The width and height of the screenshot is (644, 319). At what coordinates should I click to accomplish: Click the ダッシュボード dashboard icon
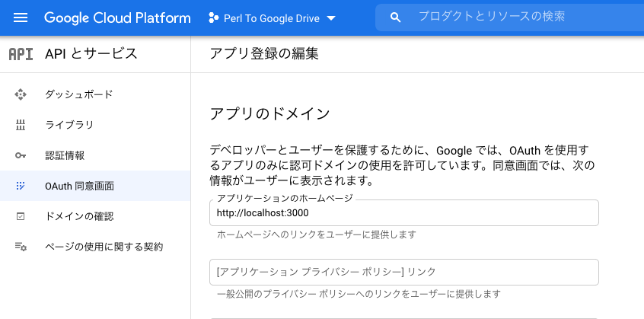20,94
